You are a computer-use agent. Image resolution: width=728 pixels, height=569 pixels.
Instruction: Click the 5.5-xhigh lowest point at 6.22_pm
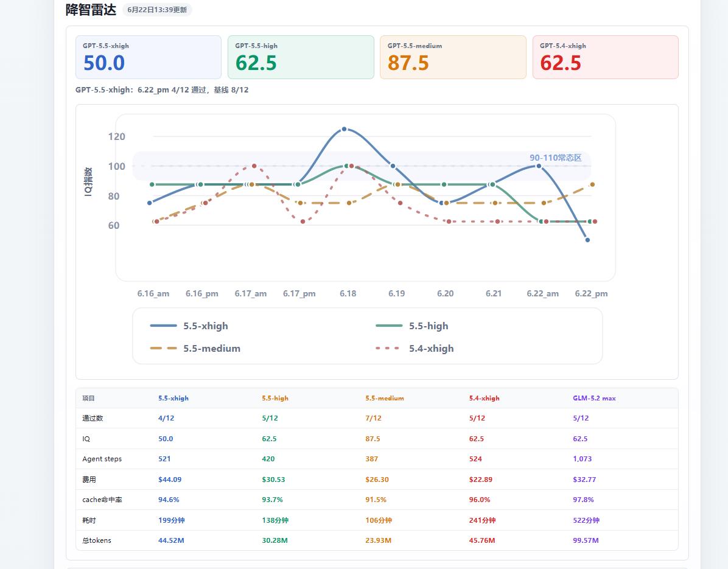(x=587, y=240)
